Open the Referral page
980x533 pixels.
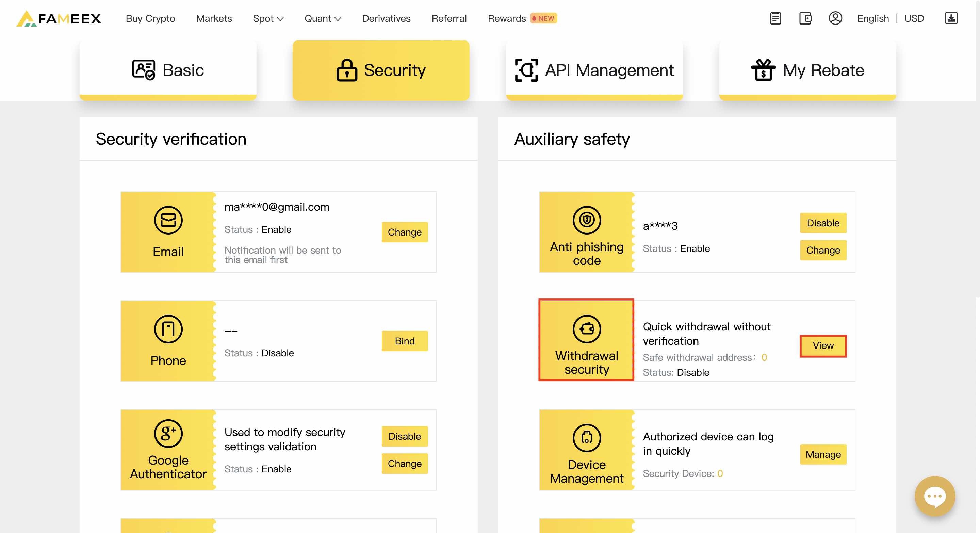point(449,18)
